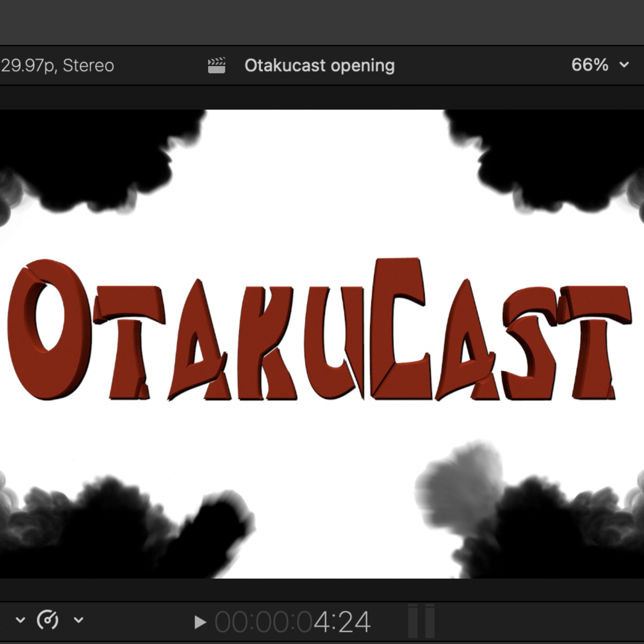
Task: Click the Otakucast opening project title
Action: (320, 65)
